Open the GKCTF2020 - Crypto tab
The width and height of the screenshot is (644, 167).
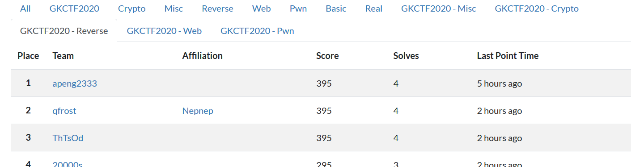click(x=537, y=8)
